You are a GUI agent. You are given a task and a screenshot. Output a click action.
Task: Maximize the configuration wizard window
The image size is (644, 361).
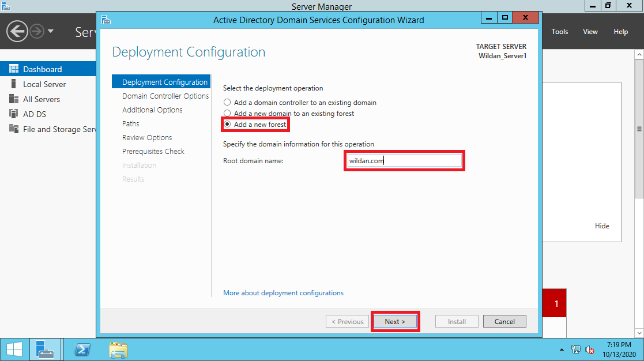click(x=505, y=18)
